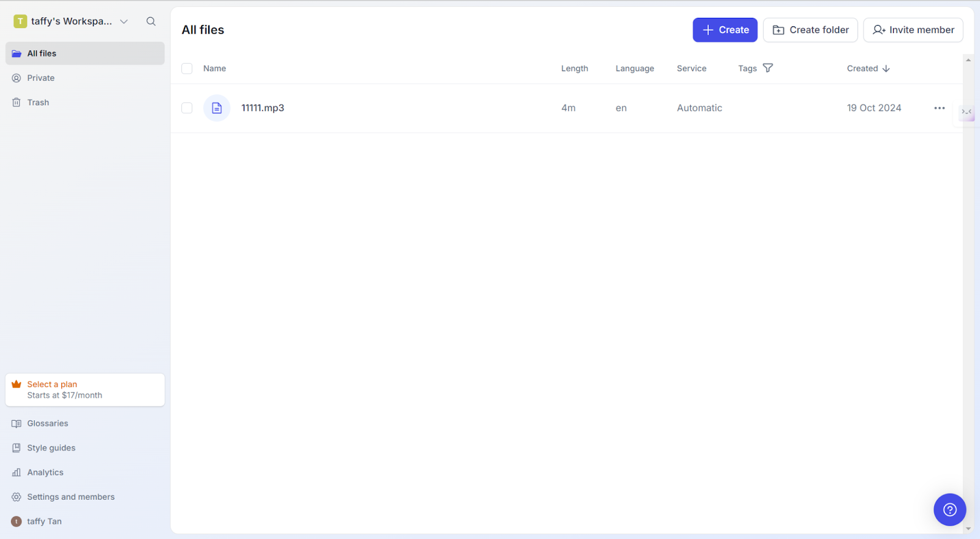The width and height of the screenshot is (980, 539).
Task: Expand taffy's Workspace dropdown chevron
Action: tap(124, 21)
